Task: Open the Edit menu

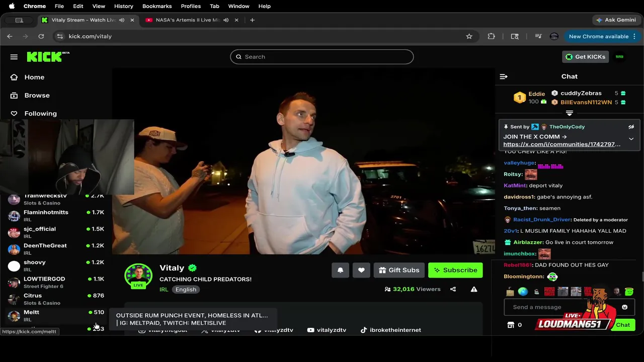Action: 78,6
